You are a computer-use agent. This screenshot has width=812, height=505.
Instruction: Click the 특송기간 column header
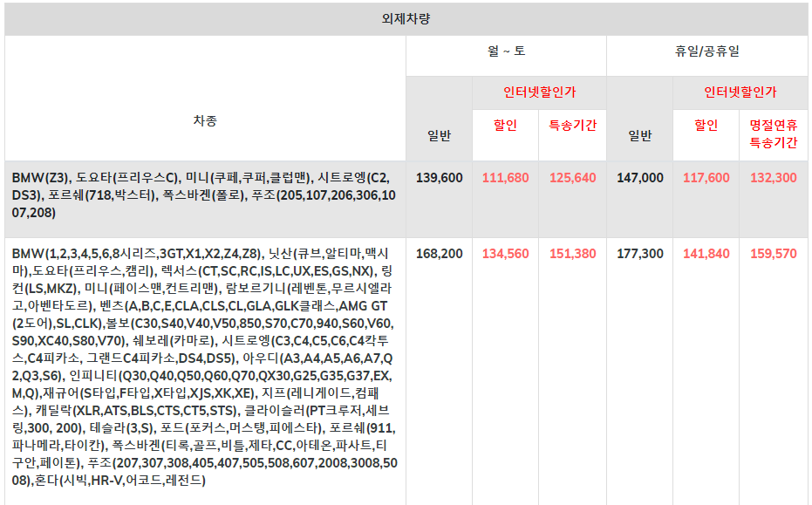coord(573,126)
